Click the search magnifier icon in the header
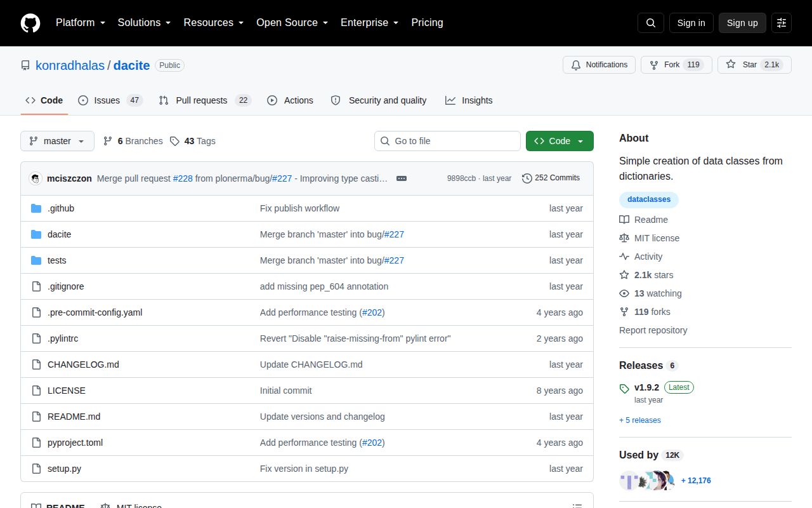 point(651,23)
